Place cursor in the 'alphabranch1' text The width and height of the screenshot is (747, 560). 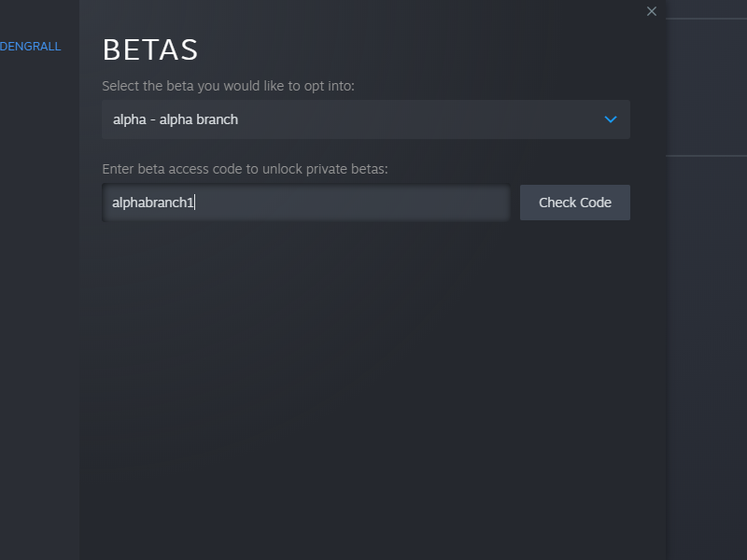pos(153,203)
